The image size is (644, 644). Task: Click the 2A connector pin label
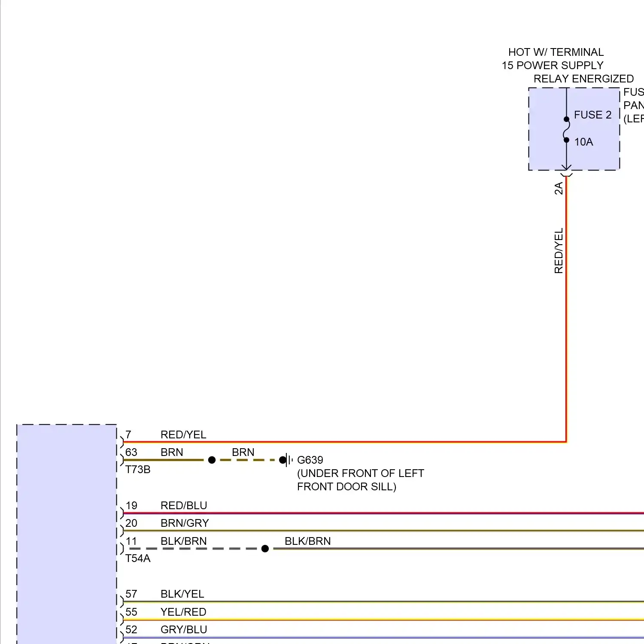[559, 188]
